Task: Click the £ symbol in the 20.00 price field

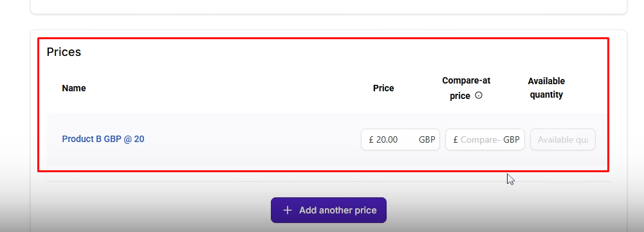Action: point(371,139)
